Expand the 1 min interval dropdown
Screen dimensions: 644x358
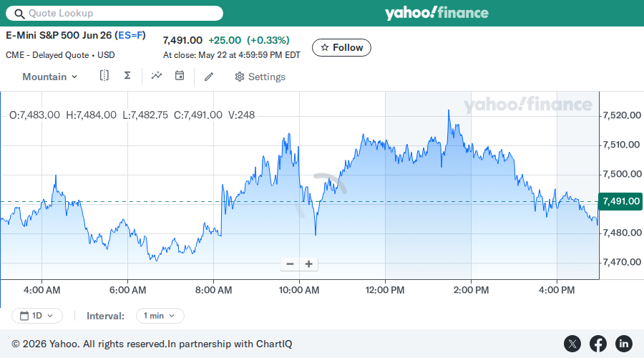click(160, 316)
